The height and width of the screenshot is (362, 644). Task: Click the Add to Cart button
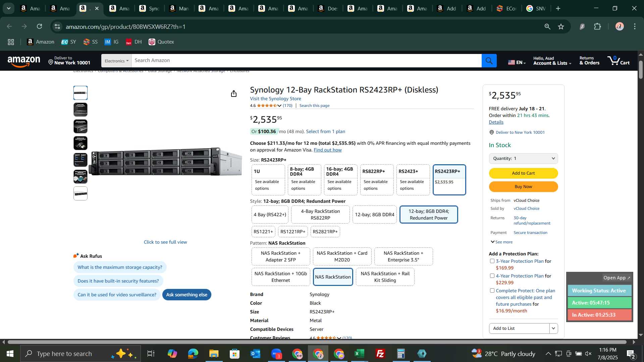523,173
